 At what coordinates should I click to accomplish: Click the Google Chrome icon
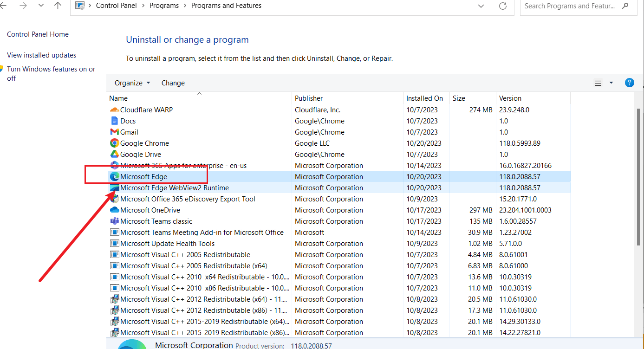115,143
